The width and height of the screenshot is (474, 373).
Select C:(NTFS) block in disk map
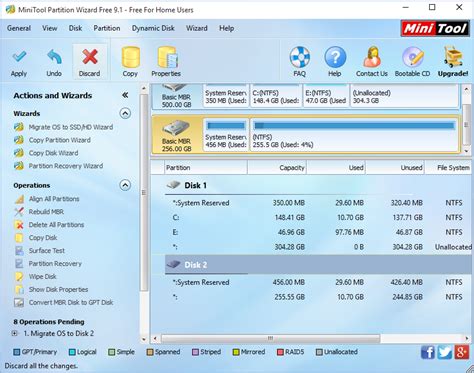[276, 96]
